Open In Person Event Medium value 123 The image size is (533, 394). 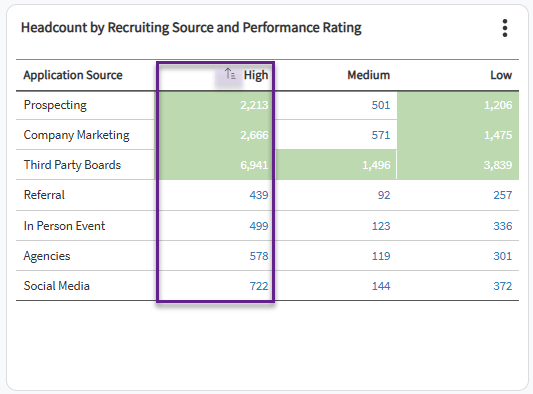click(x=381, y=226)
